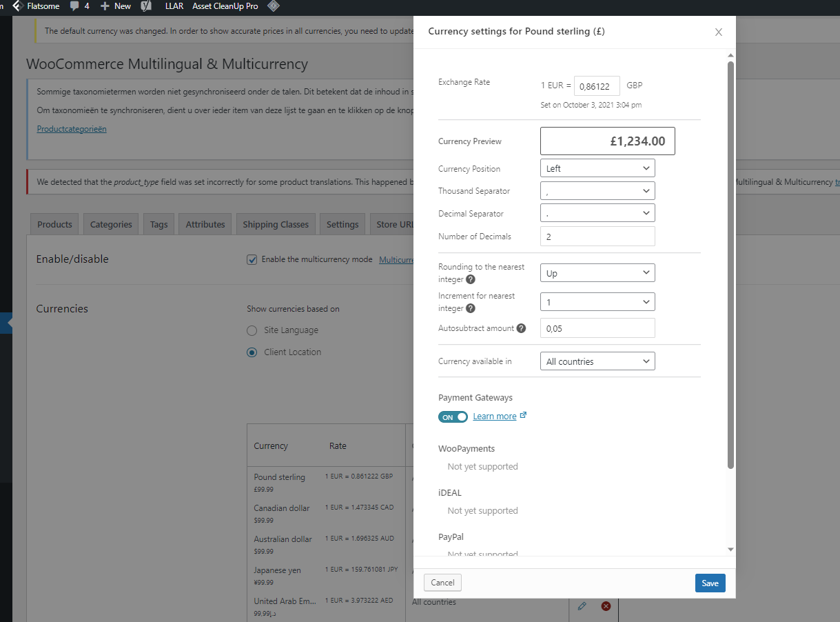Click help icon beside Increment for nearest integer

471,308
